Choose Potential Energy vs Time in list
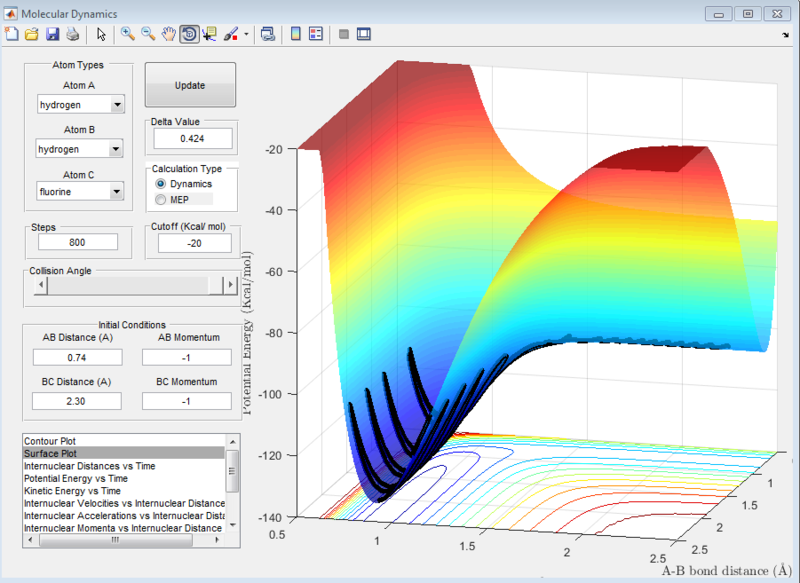Image resolution: width=800 pixels, height=583 pixels. coord(73,479)
